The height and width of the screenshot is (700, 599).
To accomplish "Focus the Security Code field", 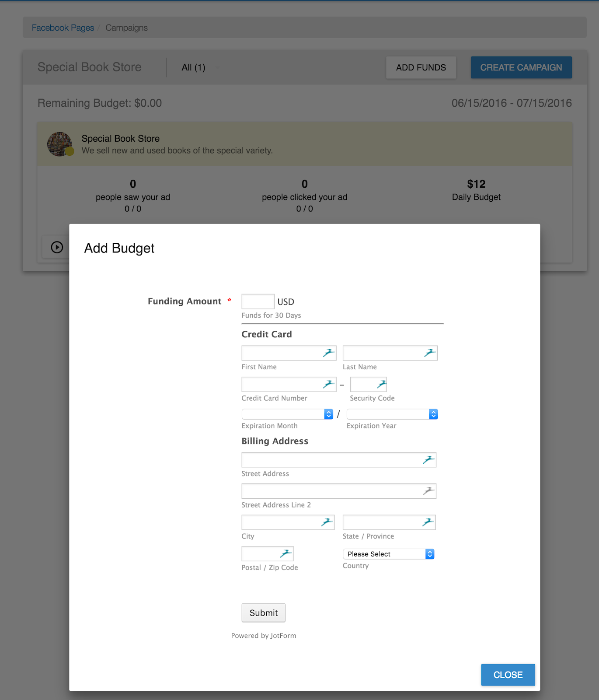I will [369, 384].
